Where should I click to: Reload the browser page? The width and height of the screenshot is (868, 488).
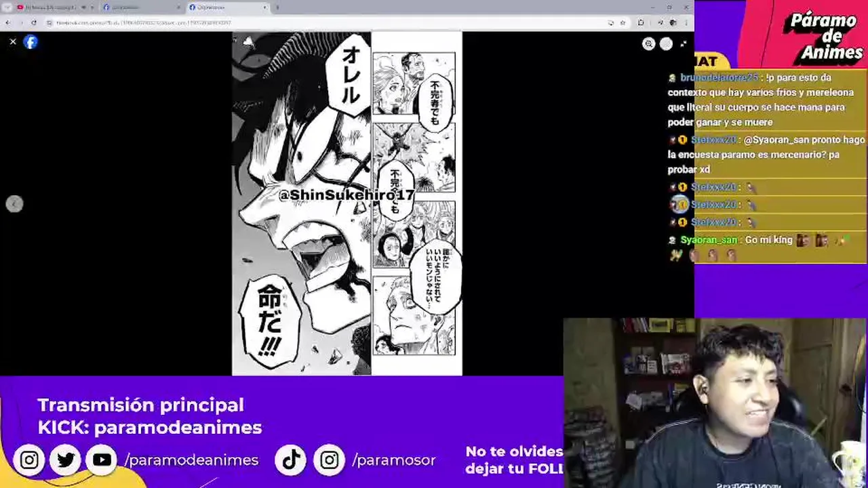coord(34,22)
